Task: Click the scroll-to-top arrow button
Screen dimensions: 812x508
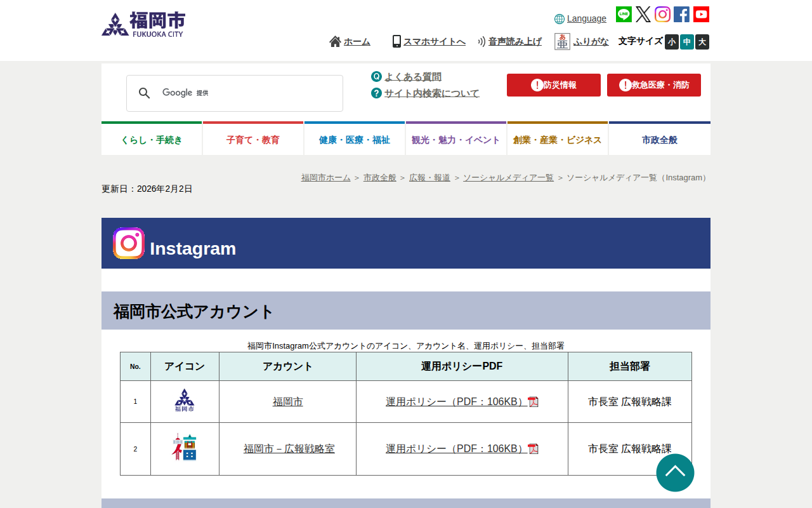Action: pos(675,472)
